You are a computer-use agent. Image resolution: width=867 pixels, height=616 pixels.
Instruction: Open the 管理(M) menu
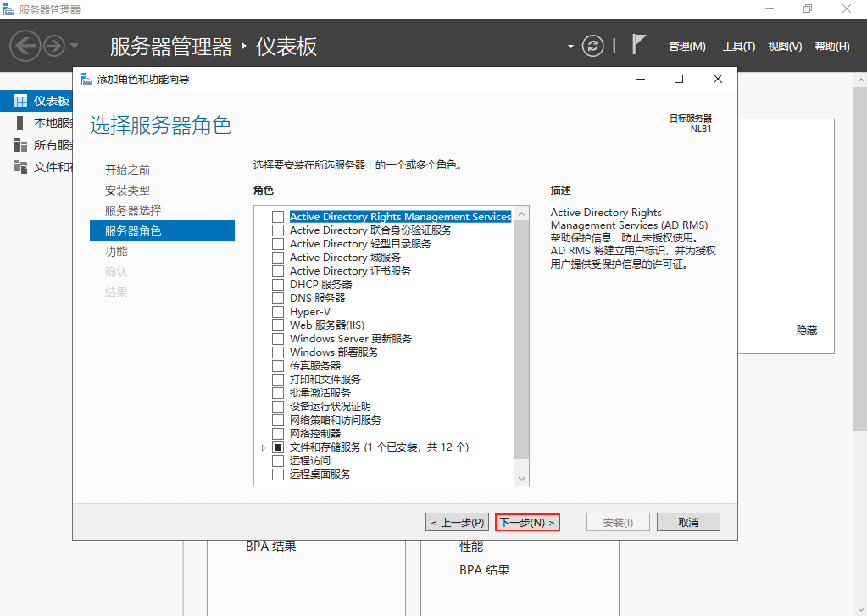point(686,47)
